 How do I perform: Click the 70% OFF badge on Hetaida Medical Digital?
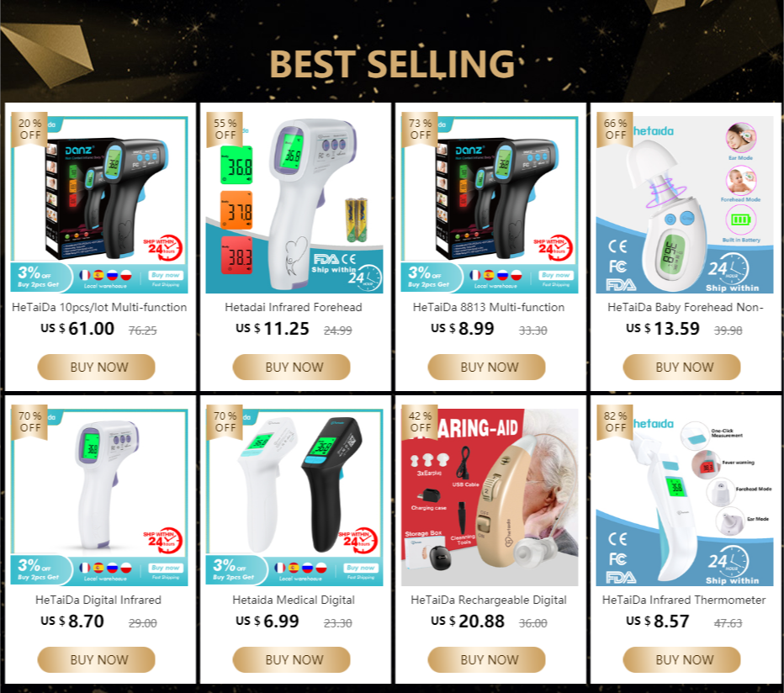[225, 422]
